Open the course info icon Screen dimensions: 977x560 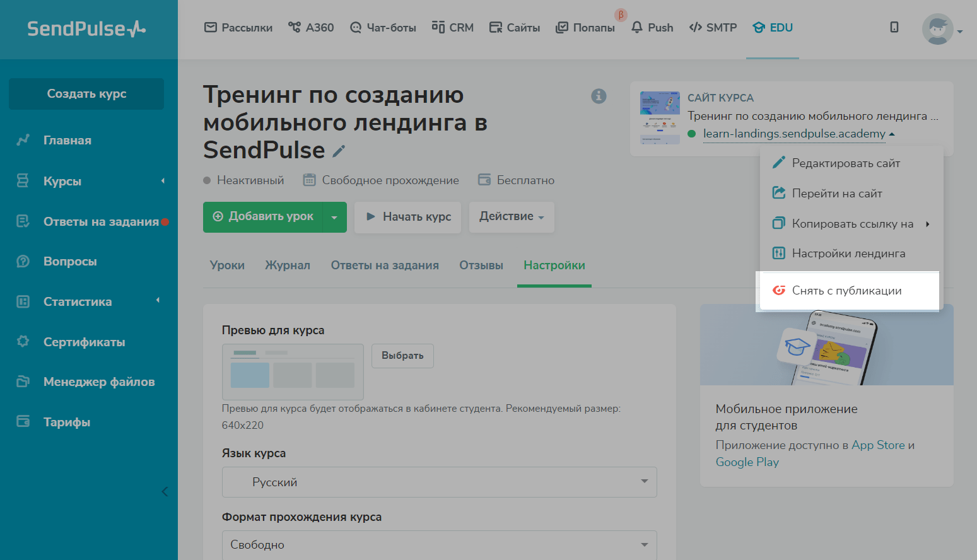[x=599, y=96]
